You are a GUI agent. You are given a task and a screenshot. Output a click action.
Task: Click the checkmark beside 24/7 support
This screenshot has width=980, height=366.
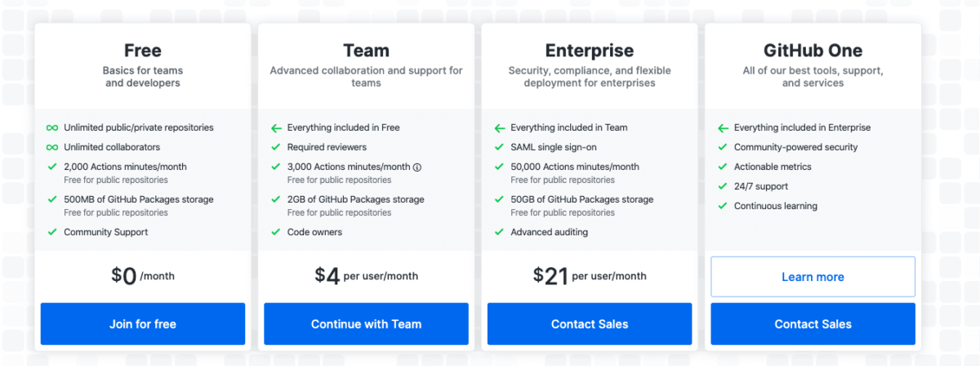(723, 186)
